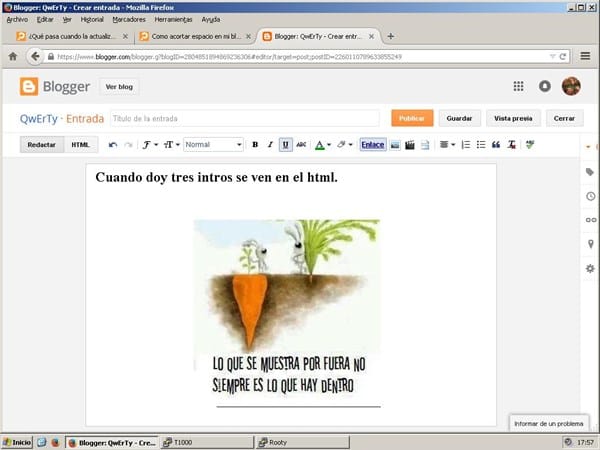Open the schedule clock icon in sidebar

click(590, 196)
